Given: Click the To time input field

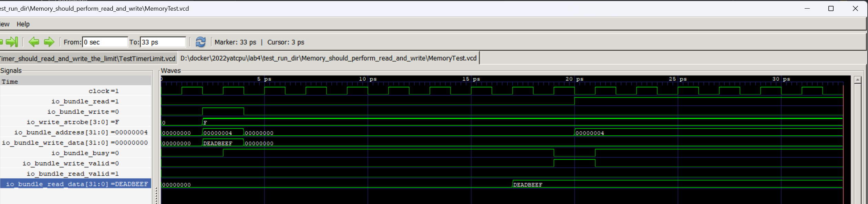Looking at the screenshot, I should click(x=163, y=42).
